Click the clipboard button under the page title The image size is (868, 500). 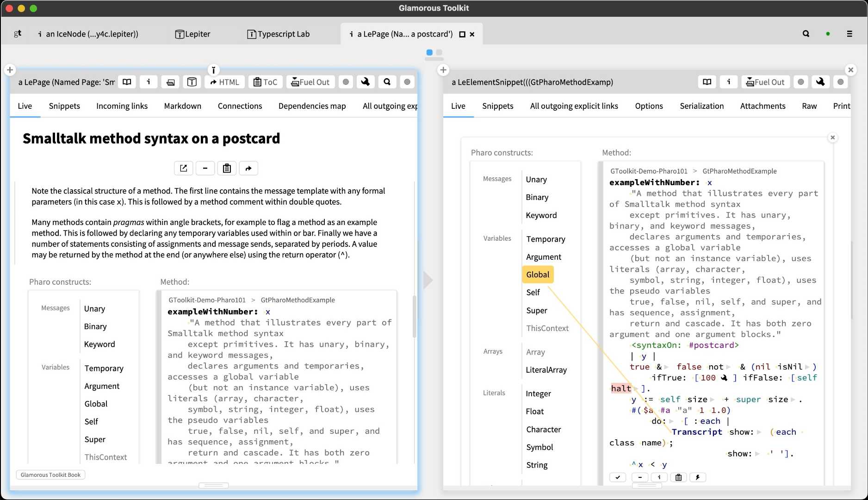(x=227, y=168)
